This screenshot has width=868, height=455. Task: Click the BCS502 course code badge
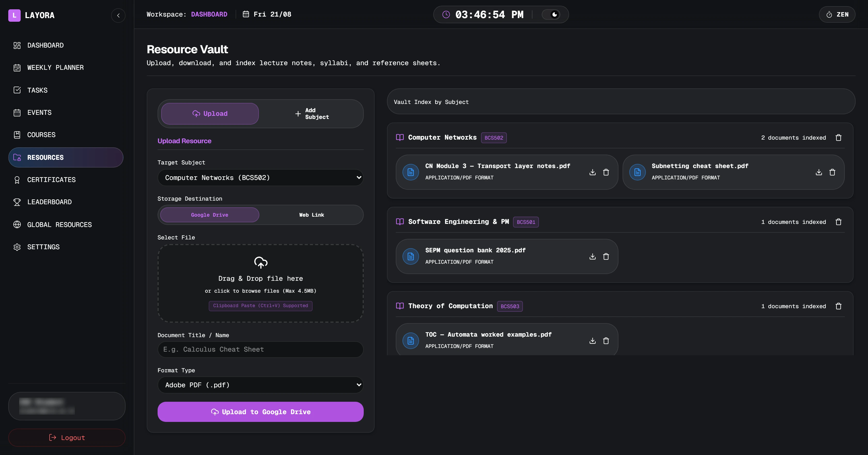coord(494,138)
